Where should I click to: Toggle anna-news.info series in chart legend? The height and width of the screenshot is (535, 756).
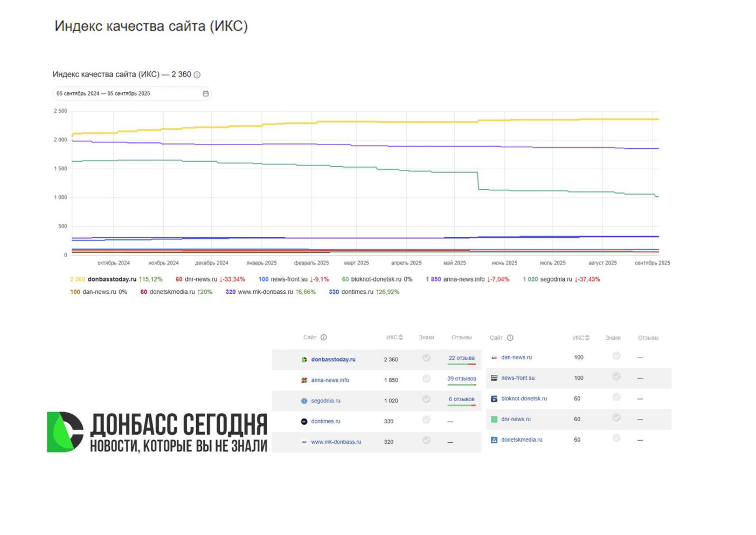463,279
